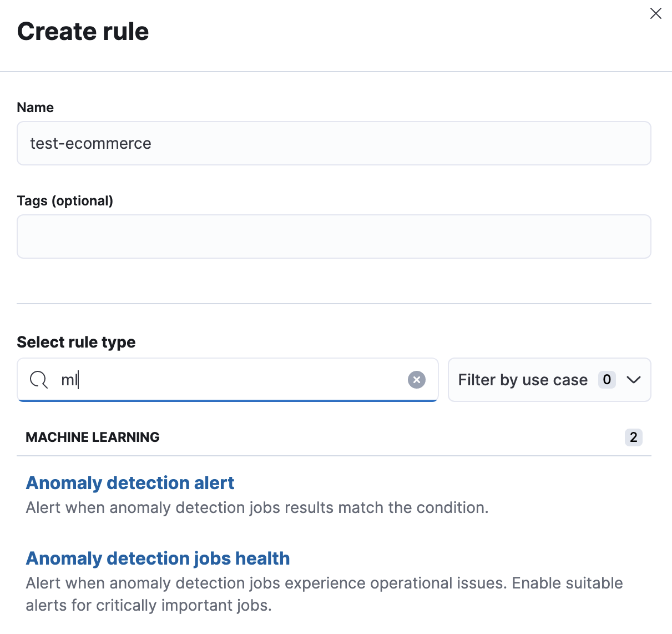The width and height of the screenshot is (672, 634).
Task: Click the Tags (optional) label
Action: 65,200
